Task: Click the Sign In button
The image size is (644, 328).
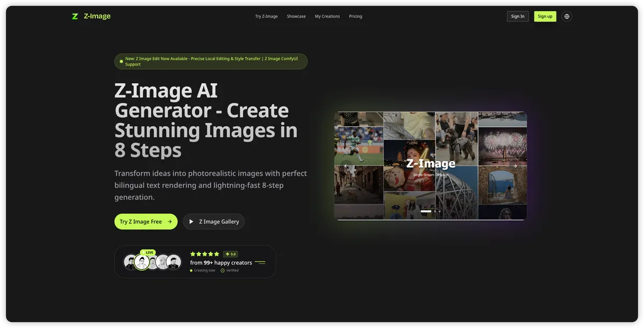Action: 518,17
